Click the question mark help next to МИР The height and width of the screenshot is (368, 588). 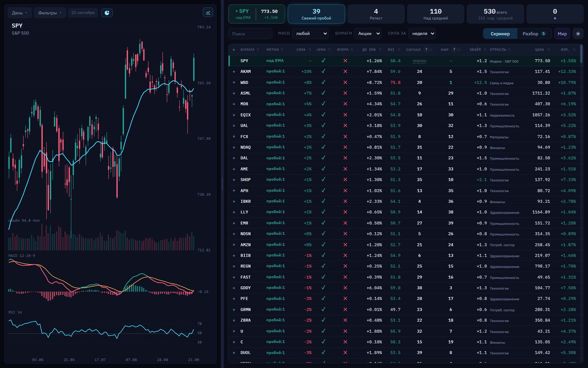coord(454,50)
